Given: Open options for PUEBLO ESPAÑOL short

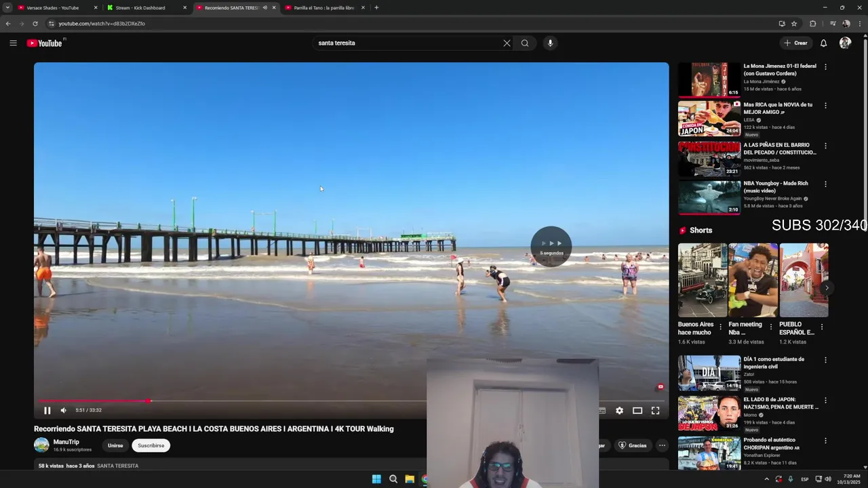Looking at the screenshot, I should click(x=822, y=327).
